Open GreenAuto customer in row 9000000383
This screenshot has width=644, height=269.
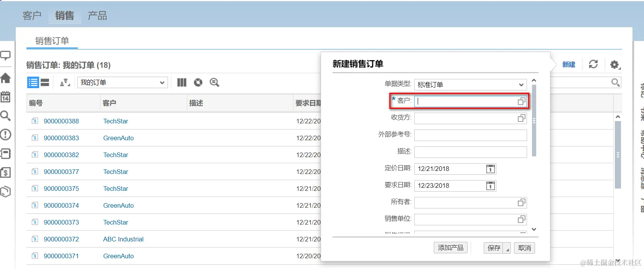[x=118, y=138]
